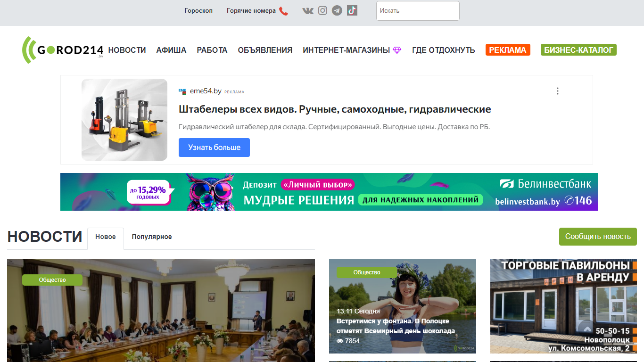The height and width of the screenshot is (362, 644).
Task: Click the green БИЗНЕС-КАТАЛОГ button
Action: pos(578,50)
